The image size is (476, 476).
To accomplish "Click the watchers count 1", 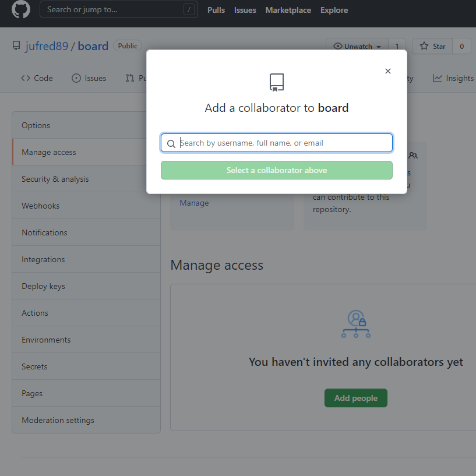I will pyautogui.click(x=397, y=46).
